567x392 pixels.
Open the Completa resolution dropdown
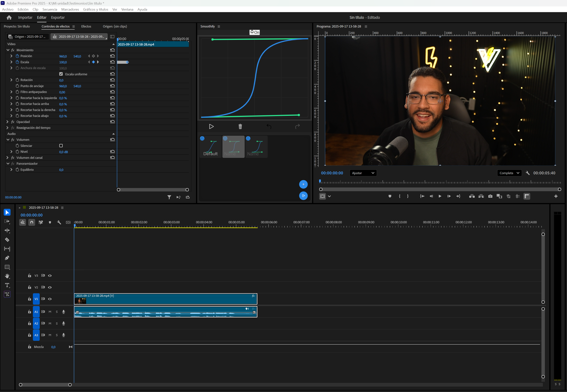click(509, 173)
